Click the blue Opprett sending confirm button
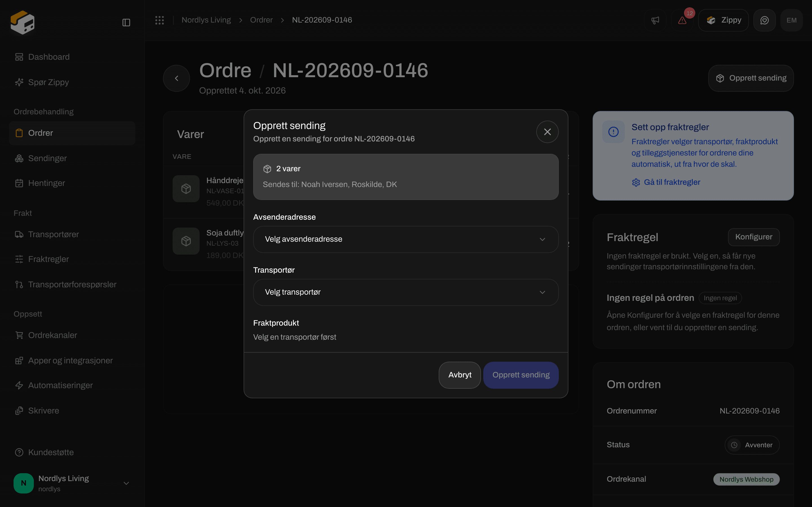The width and height of the screenshot is (812, 507). [521, 375]
